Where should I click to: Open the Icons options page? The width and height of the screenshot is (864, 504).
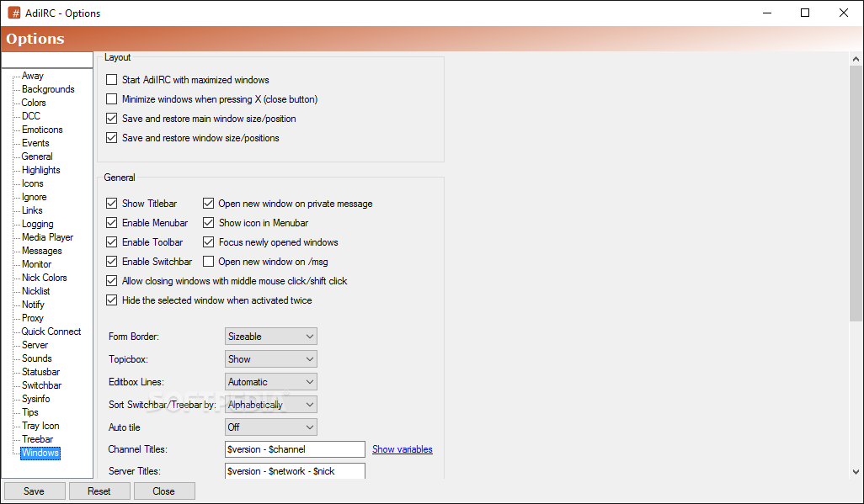(33, 183)
